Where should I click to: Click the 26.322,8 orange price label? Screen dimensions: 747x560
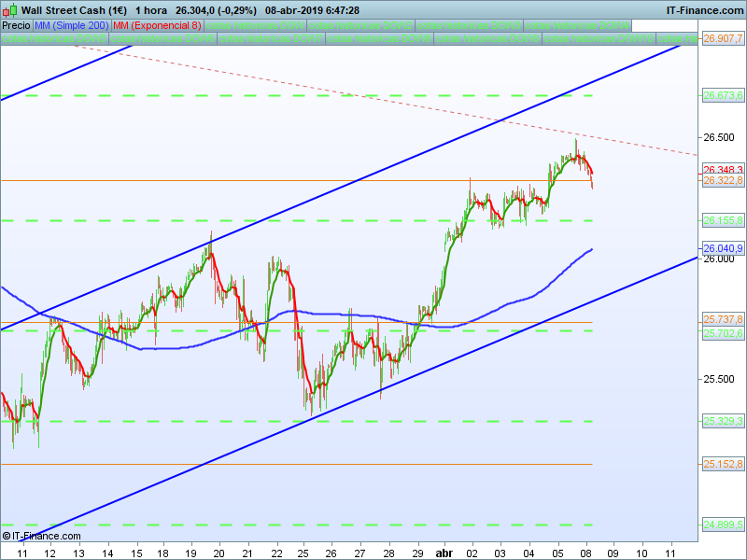(x=723, y=180)
